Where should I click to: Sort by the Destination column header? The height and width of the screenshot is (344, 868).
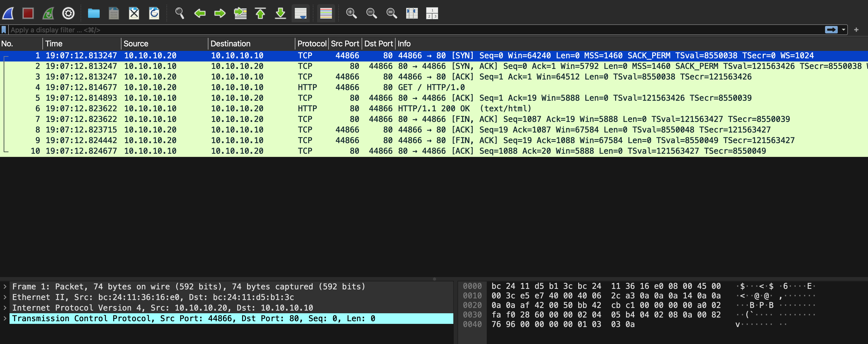click(251, 44)
